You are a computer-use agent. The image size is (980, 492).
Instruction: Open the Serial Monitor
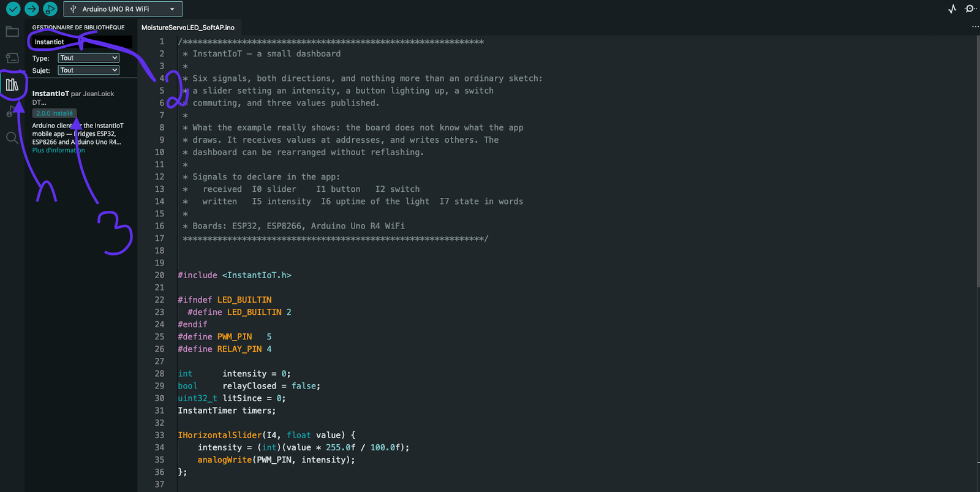[970, 9]
